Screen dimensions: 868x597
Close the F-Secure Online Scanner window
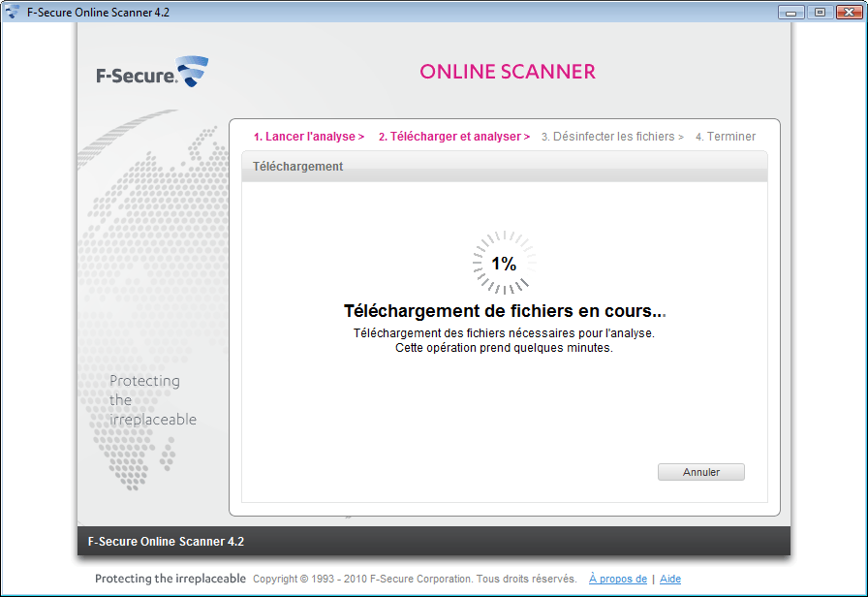pyautogui.click(x=846, y=12)
